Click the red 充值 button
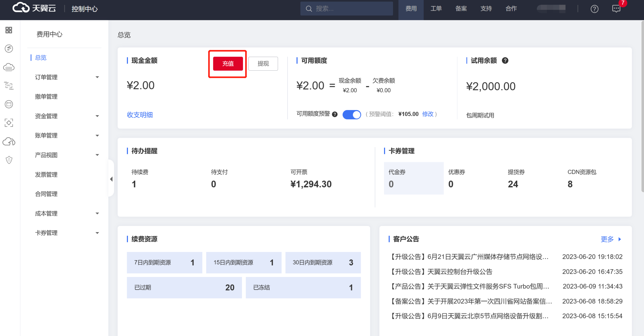The width and height of the screenshot is (644, 336). pos(228,63)
